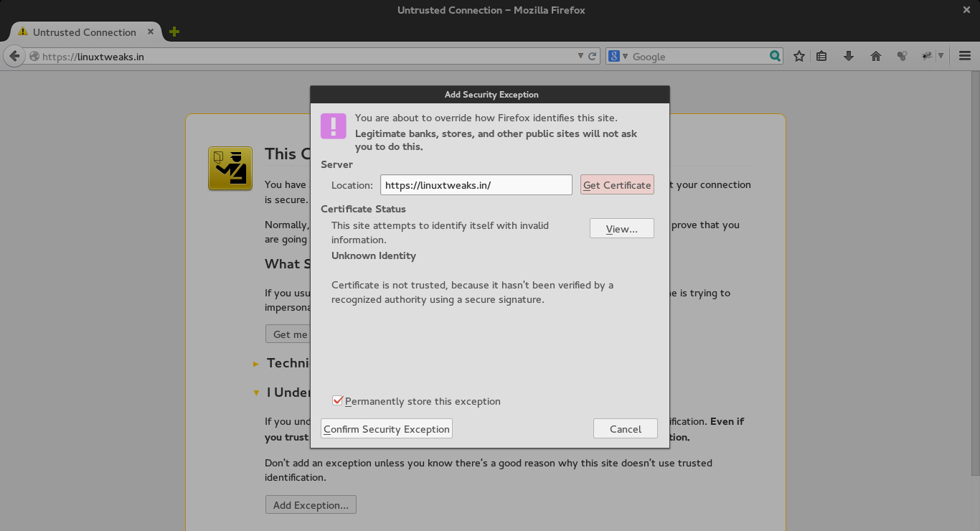The width and height of the screenshot is (980, 531).
Task: Bookmark this page with the star icon
Action: click(799, 56)
